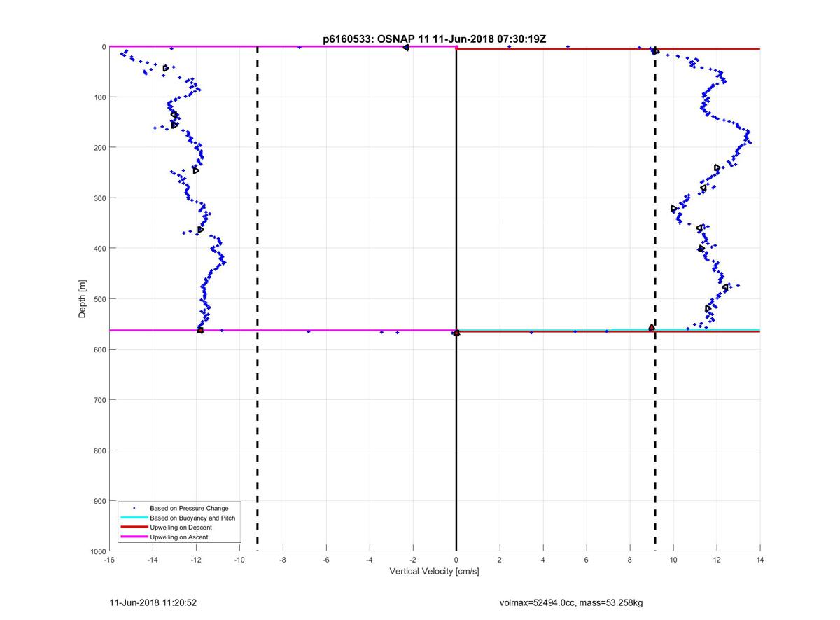Click depth-axis tick label '500'
This screenshot has height=620, width=840.
point(99,299)
